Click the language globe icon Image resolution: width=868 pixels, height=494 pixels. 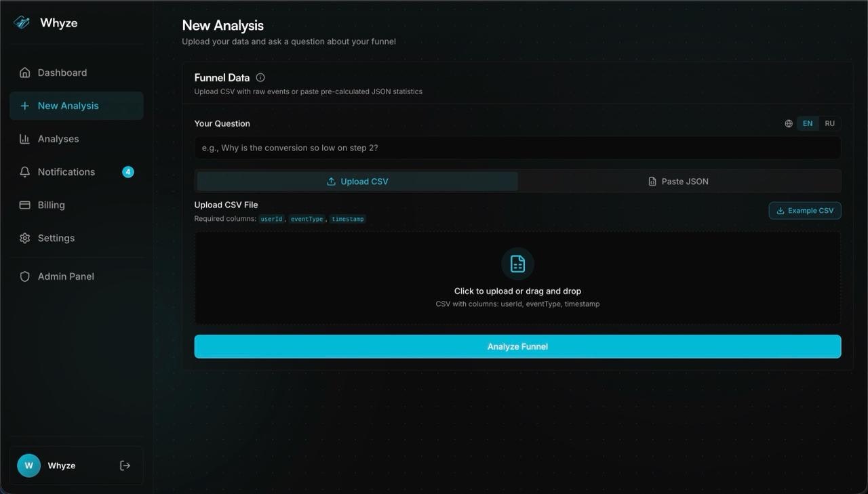tap(788, 123)
